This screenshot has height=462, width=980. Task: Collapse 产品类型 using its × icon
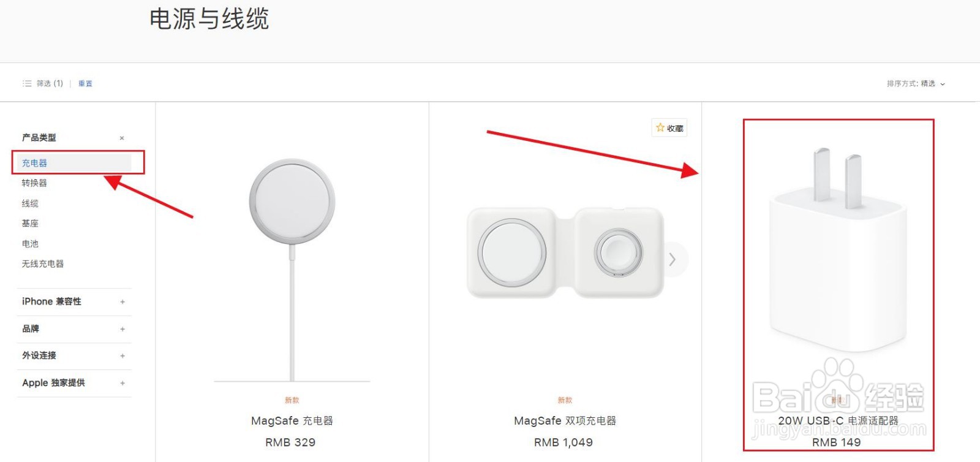(122, 138)
